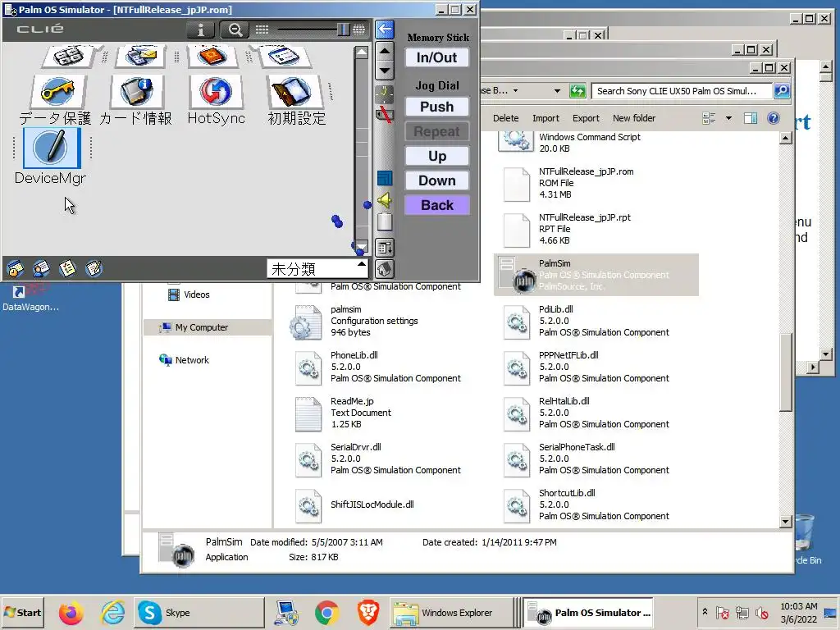Open the address bar history dropdown
Viewport: 840px width, 630px height.
click(557, 91)
